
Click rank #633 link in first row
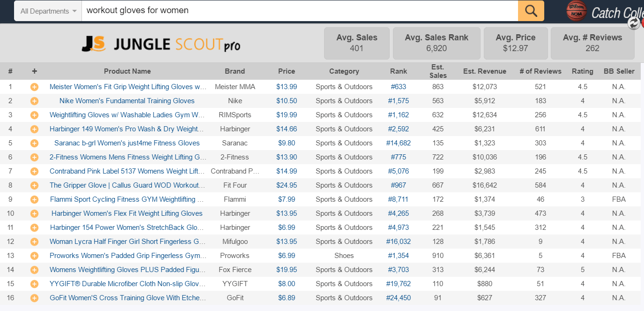(x=398, y=87)
